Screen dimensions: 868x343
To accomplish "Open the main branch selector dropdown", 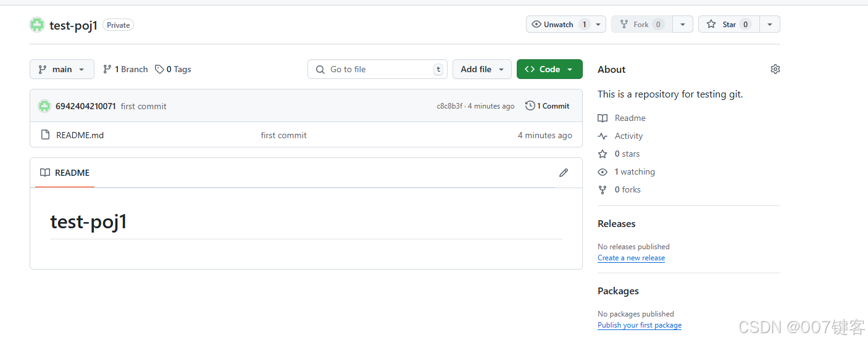I will (x=62, y=69).
